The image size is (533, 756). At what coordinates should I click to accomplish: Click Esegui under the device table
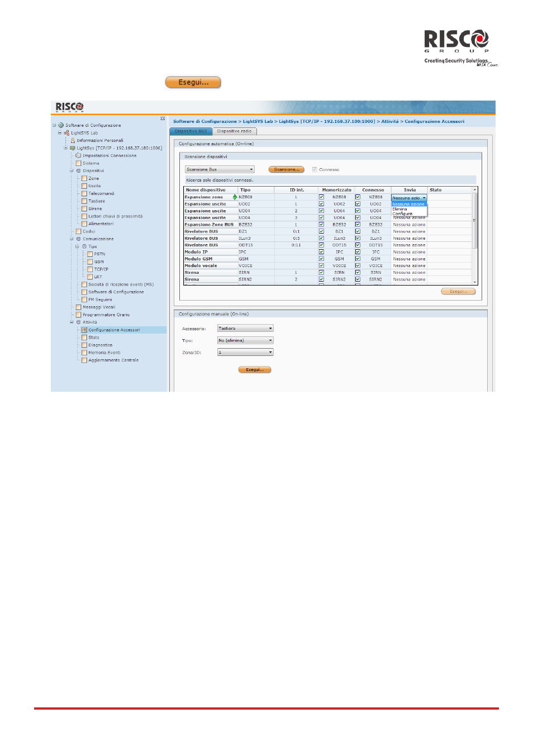click(x=458, y=292)
